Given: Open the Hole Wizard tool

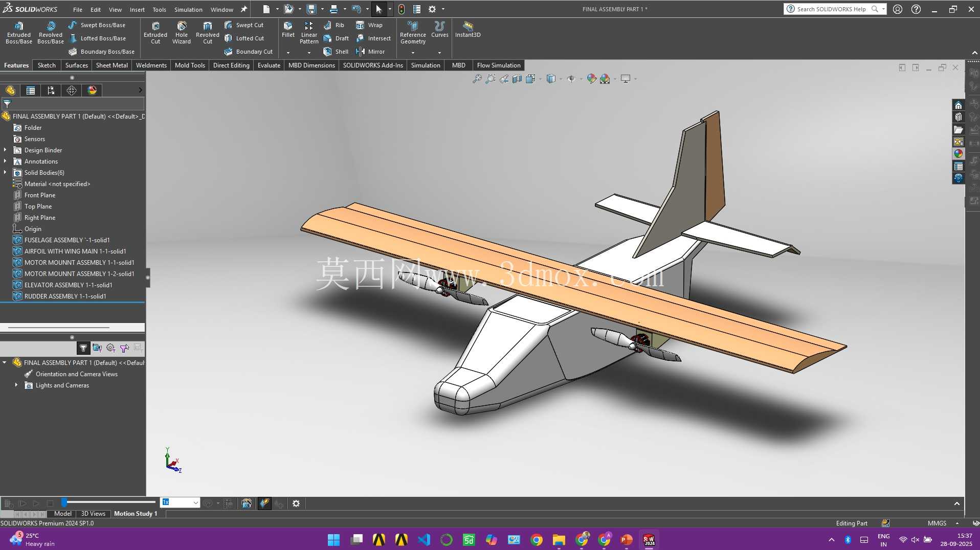Looking at the screenshot, I should [x=182, y=33].
